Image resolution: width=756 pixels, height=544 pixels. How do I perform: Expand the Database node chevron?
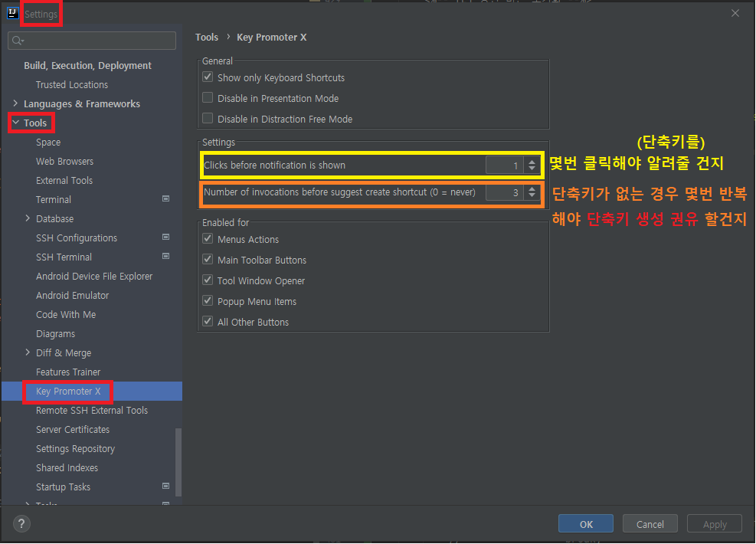[28, 218]
